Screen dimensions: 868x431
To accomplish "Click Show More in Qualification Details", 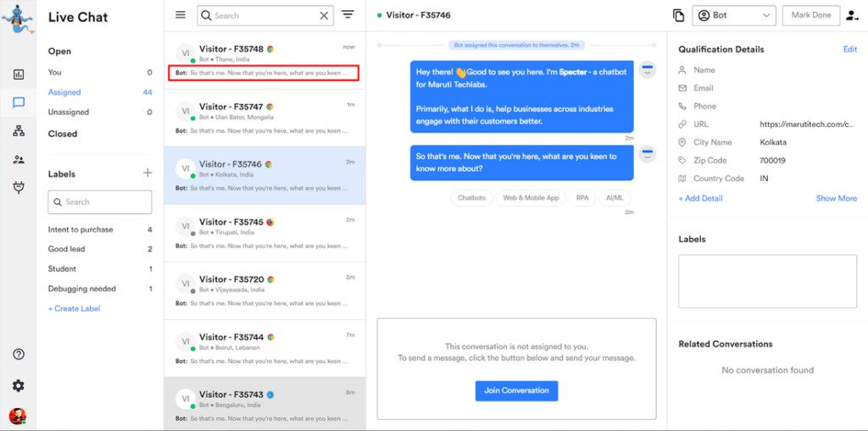I will coord(836,198).
